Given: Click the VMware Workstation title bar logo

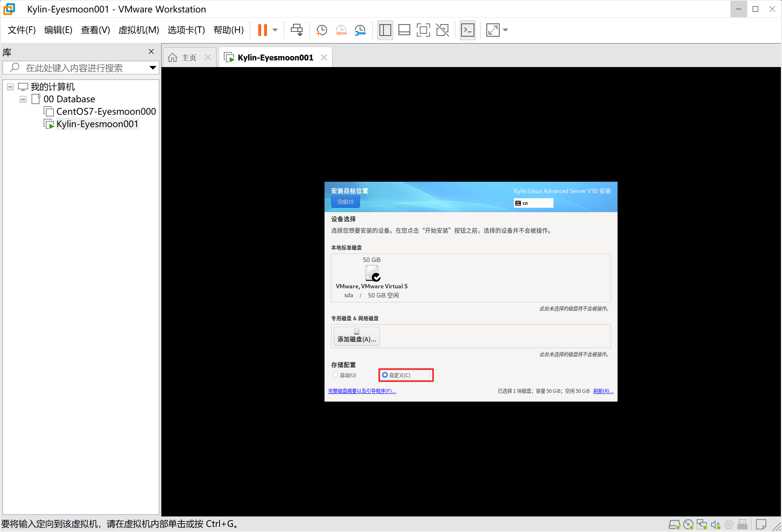Looking at the screenshot, I should 9,9.
